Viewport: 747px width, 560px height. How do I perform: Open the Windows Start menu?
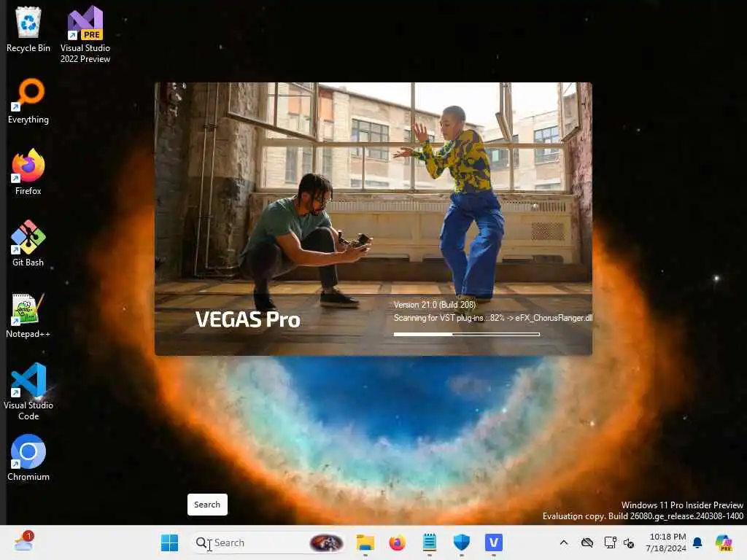point(169,542)
